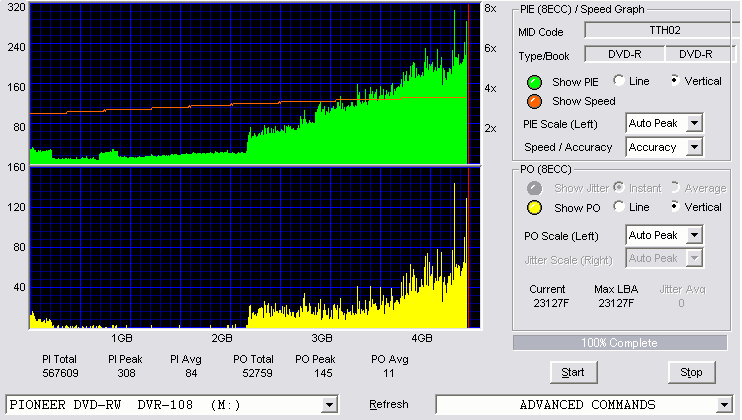Click the PI Avg value 84
Image resolution: width=742 pixels, height=420 pixels.
191,373
